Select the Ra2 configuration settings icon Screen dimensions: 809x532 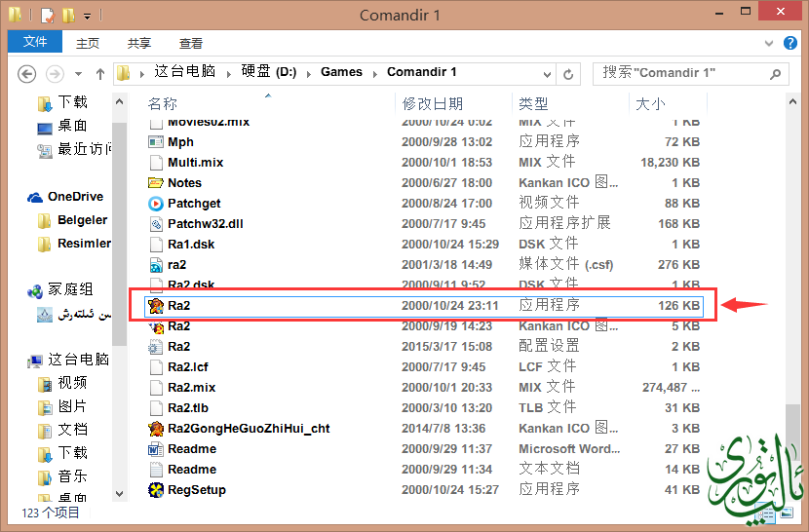pos(156,347)
